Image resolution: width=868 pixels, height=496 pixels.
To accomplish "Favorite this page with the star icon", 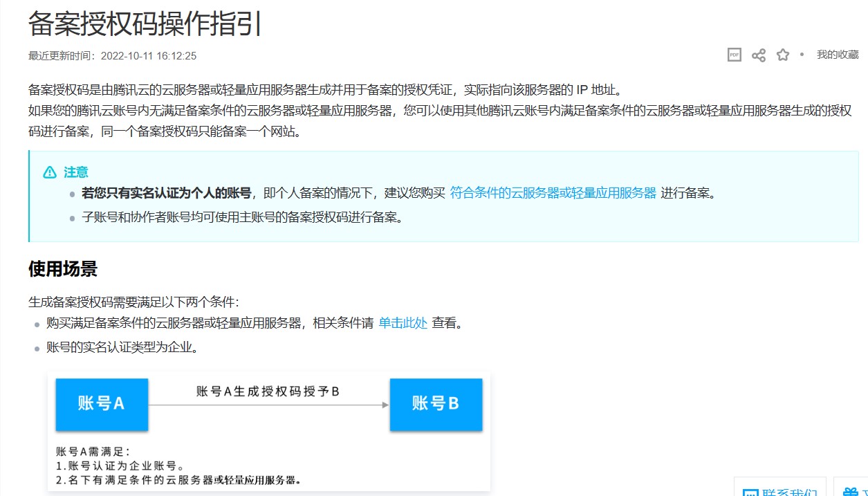I will [782, 55].
